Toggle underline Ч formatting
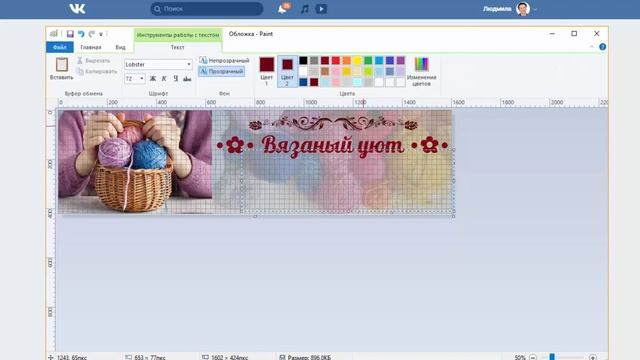The height and width of the screenshot is (360, 640). (176, 78)
